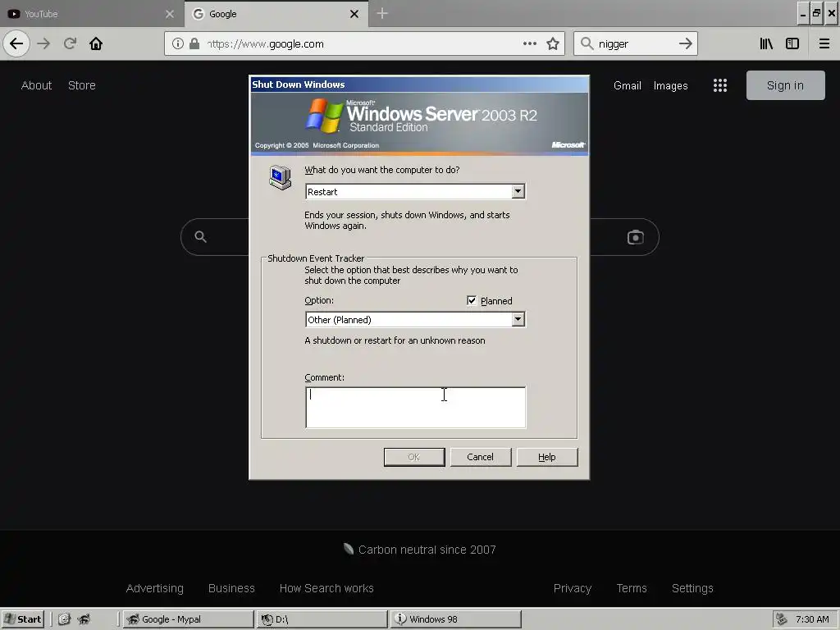840x630 pixels.
Task: Click quick launch Mypal raccoon icon
Action: (x=84, y=619)
